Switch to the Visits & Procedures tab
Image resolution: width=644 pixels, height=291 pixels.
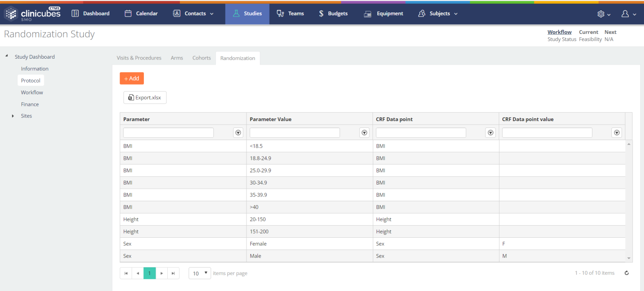coord(139,58)
